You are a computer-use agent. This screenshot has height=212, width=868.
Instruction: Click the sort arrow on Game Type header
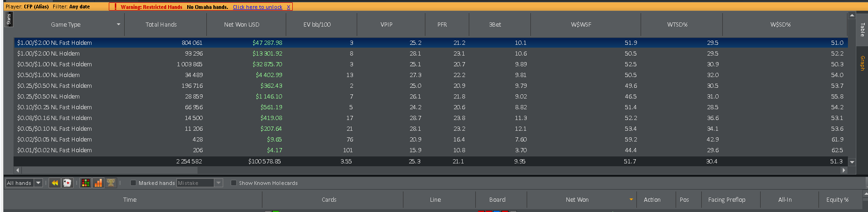coord(119,24)
